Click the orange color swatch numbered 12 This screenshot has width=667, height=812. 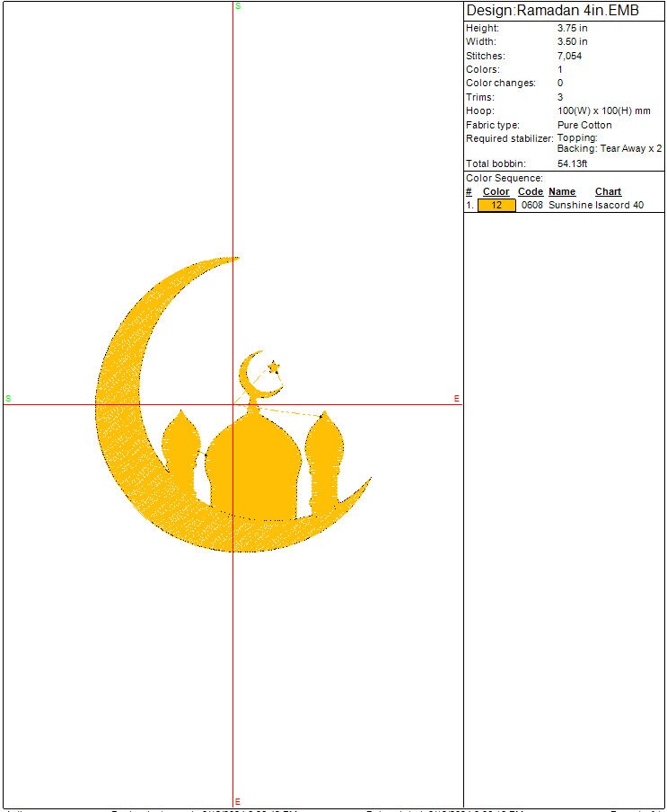(496, 205)
